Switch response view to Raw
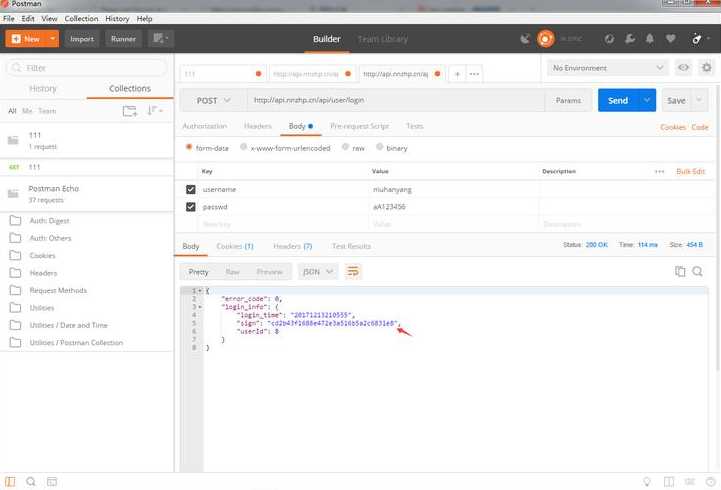Screen dimensions: 721x490 click(x=233, y=272)
